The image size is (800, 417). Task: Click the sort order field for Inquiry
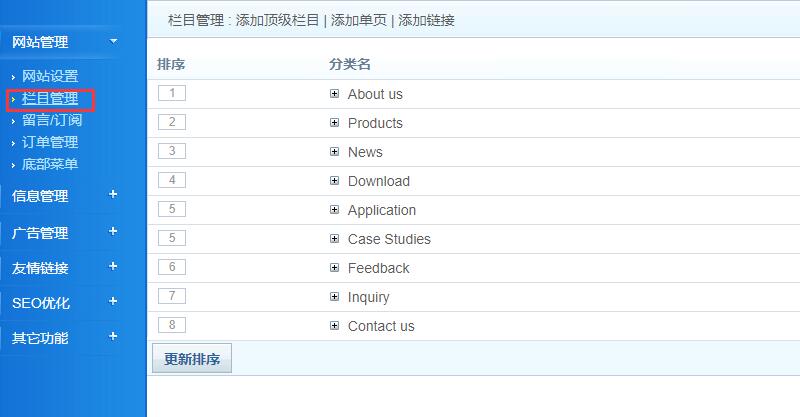[172, 296]
